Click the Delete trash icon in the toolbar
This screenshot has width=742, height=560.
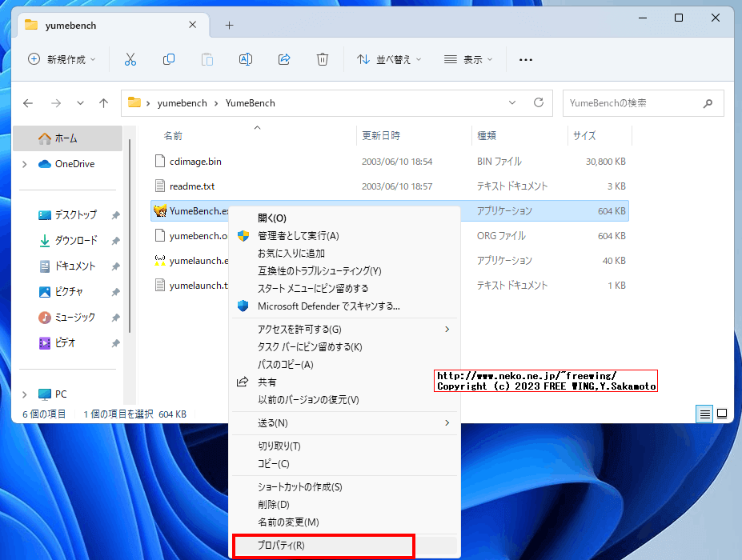(x=323, y=58)
